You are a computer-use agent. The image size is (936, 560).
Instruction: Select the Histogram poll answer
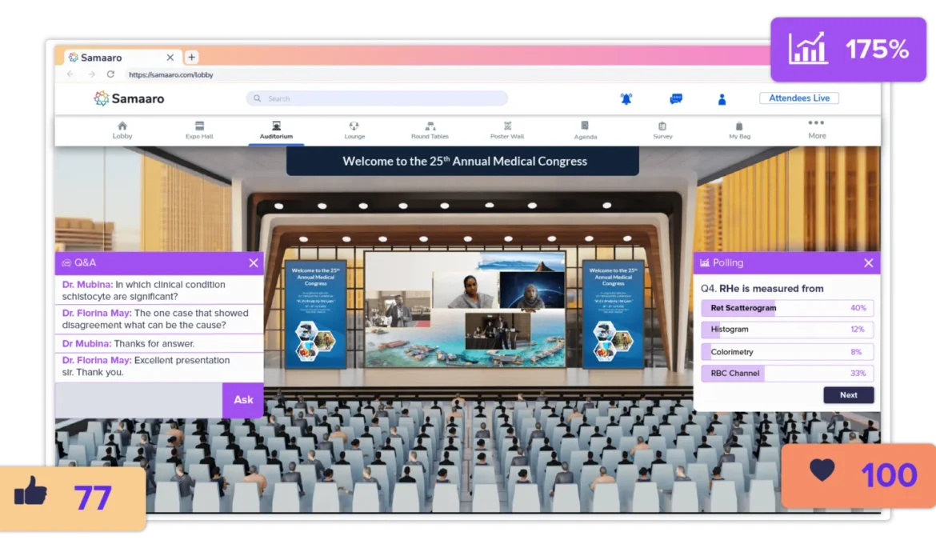(786, 329)
